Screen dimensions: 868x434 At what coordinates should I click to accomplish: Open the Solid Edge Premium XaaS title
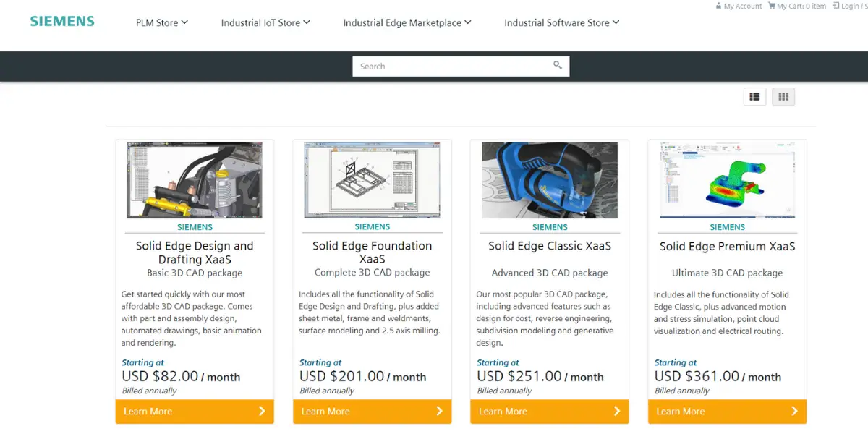click(728, 246)
